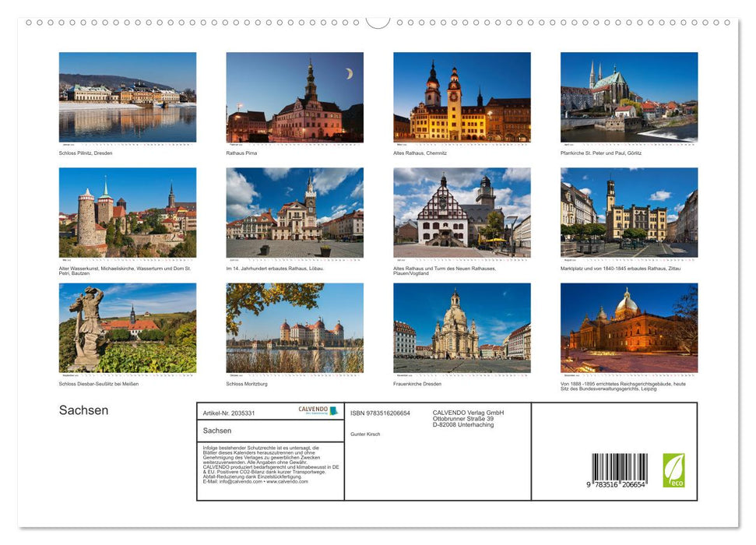Click the ISBN 9783516206654 text
Viewport: 756px width, 545px height.
tap(380, 413)
